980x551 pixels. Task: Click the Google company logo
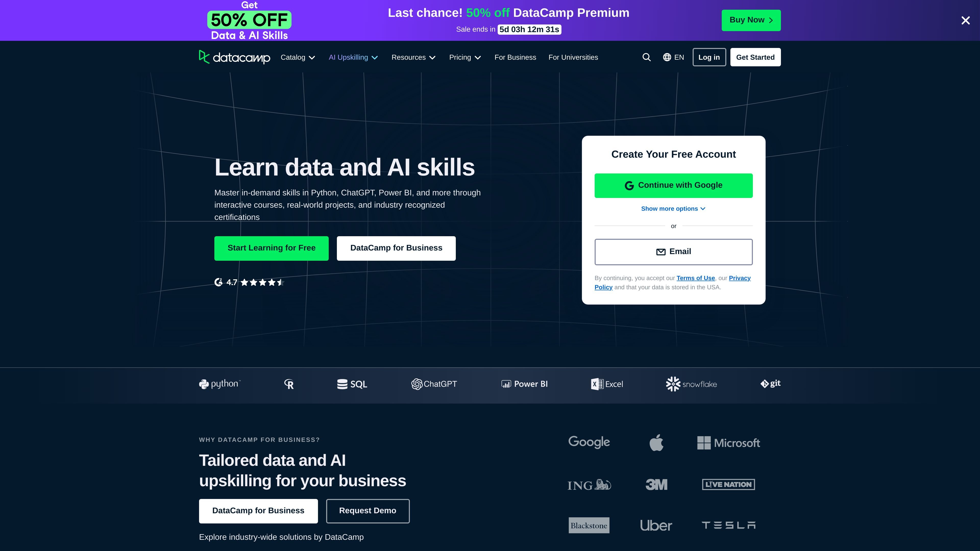coord(589,442)
